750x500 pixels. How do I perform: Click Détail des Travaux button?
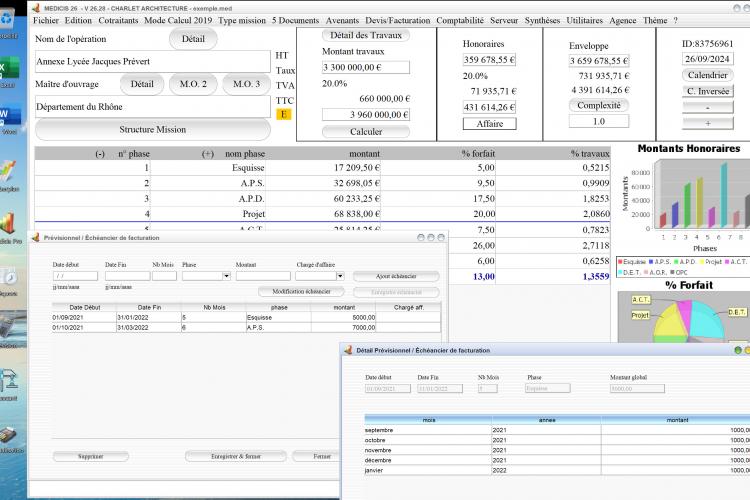(366, 35)
